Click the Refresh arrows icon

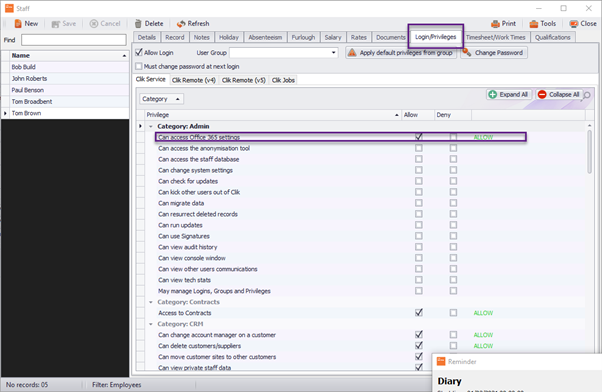(x=181, y=24)
